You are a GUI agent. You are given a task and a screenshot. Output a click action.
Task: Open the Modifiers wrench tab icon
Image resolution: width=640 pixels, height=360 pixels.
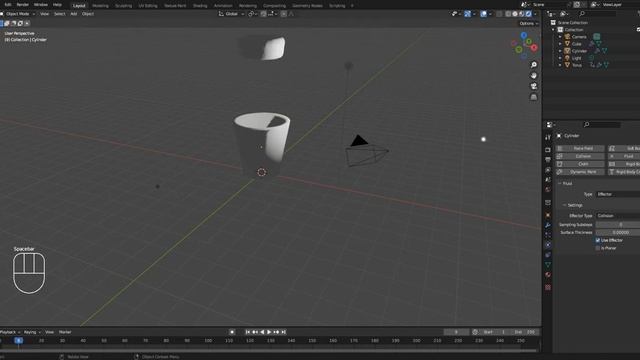(548, 225)
